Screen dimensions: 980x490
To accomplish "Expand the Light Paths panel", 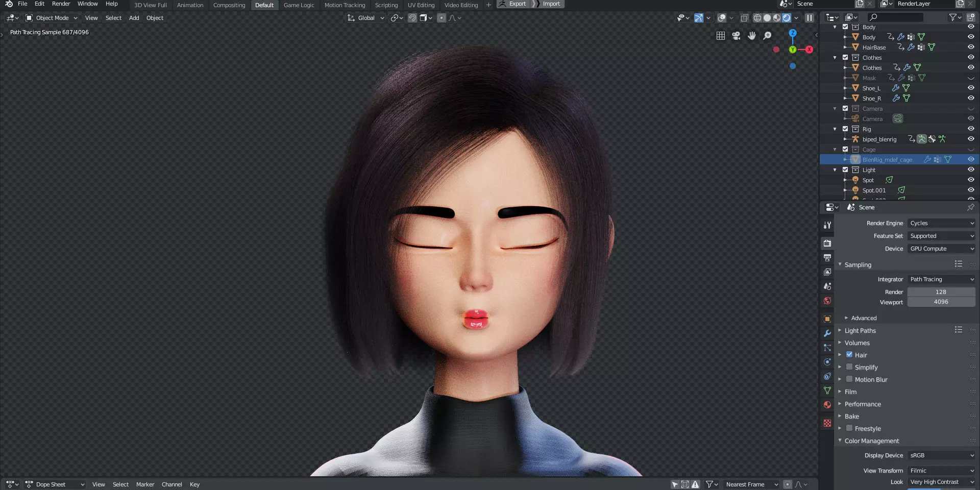I will (860, 330).
